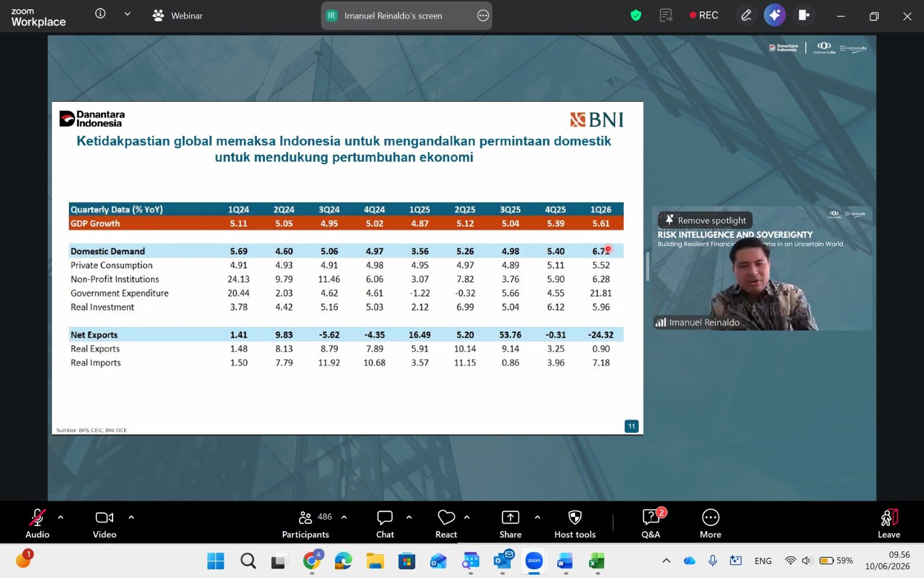This screenshot has height=578, width=924.
Task: Click the slide page number 11 badge
Action: point(631,426)
